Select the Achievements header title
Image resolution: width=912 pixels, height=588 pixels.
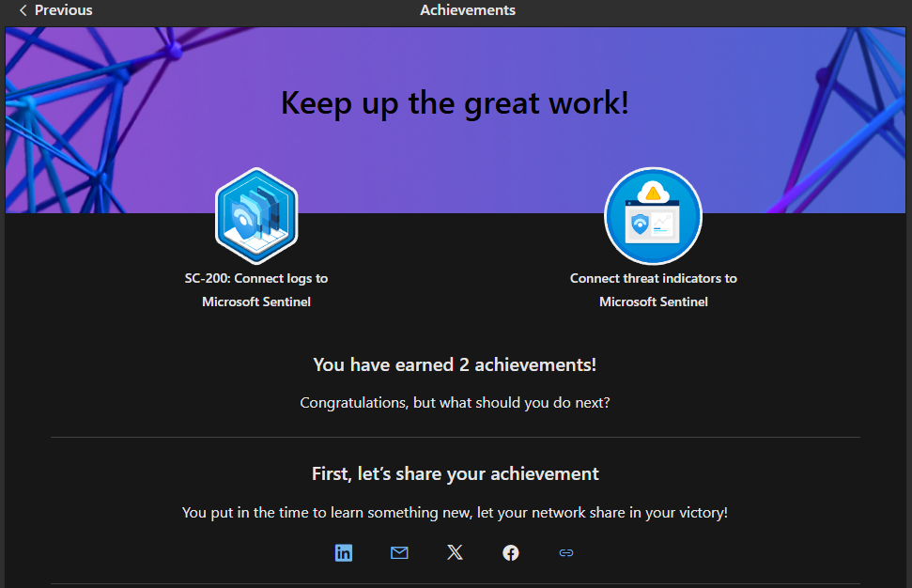coord(467,10)
